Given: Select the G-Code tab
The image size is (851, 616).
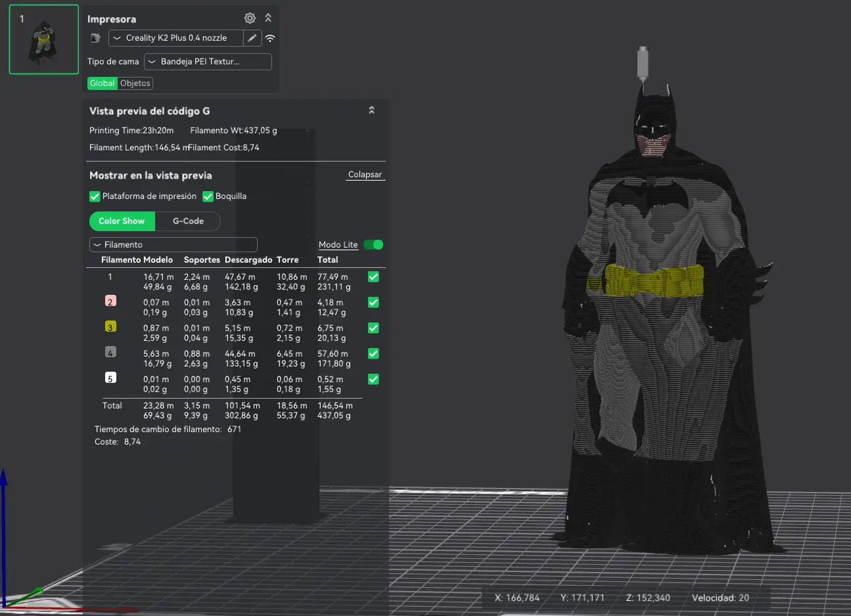Looking at the screenshot, I should 188,221.
